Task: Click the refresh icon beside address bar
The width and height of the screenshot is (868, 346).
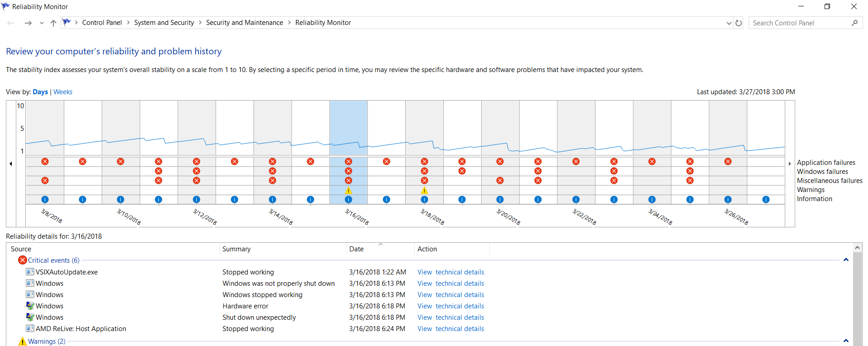Action: pyautogui.click(x=739, y=23)
